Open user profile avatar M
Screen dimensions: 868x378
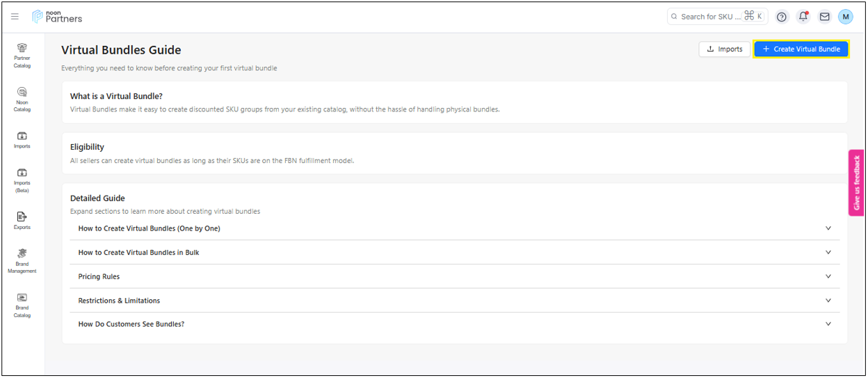pos(845,17)
